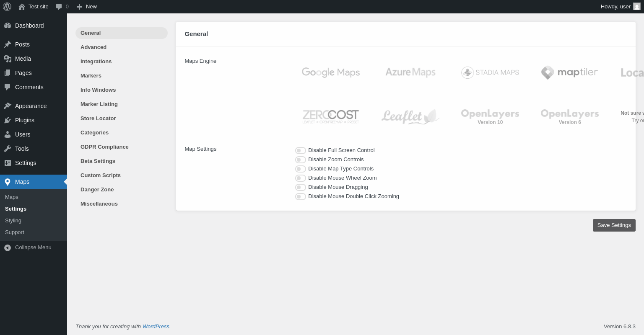Select the Azure Maps engine logo
The image size is (644, 335).
click(410, 72)
